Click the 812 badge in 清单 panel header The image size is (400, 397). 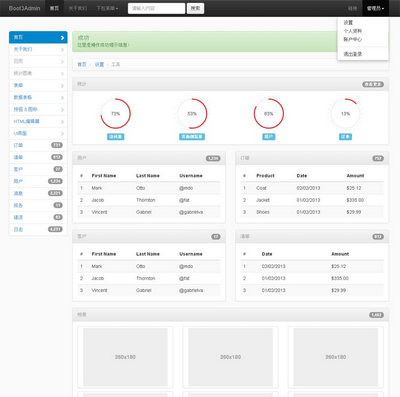click(378, 237)
